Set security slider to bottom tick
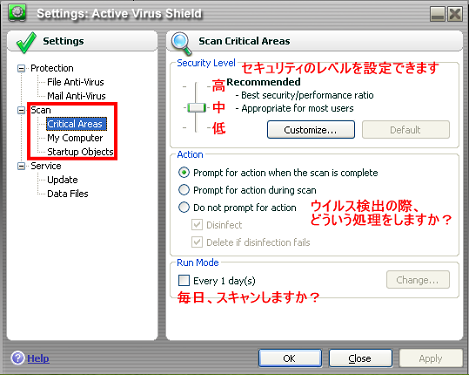 tap(196, 127)
